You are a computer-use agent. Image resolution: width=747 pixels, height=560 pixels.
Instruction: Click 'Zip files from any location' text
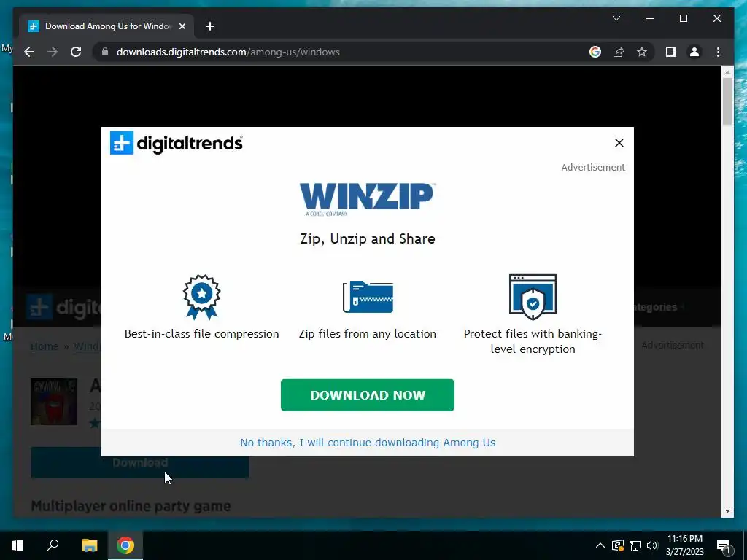(368, 334)
